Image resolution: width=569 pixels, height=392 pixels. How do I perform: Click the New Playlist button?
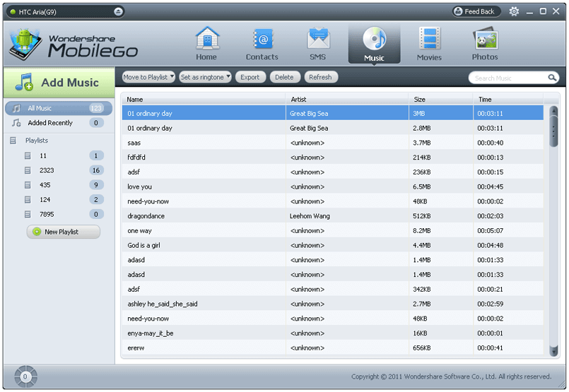pos(64,232)
